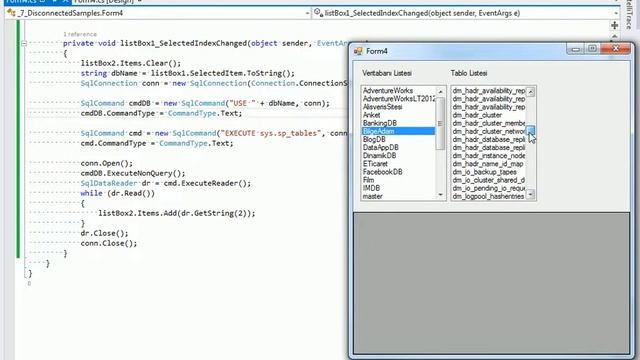The height and width of the screenshot is (360, 640).
Task: Select dm_io_cluster_shared_d table entry
Action: [x=489, y=180]
